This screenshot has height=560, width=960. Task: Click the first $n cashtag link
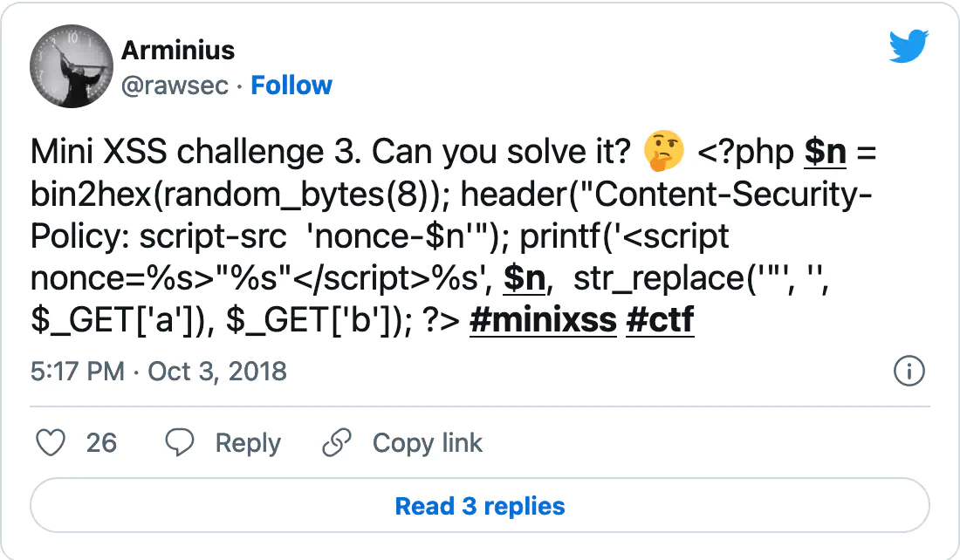[x=826, y=152]
